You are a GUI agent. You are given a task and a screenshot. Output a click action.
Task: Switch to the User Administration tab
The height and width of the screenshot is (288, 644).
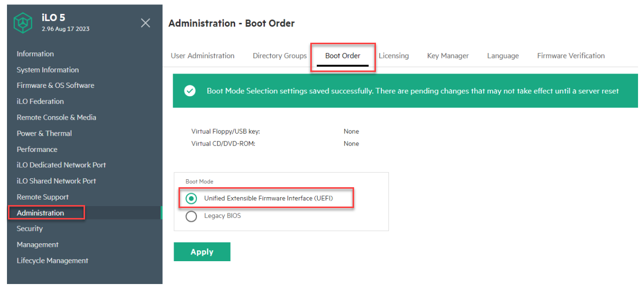tap(202, 56)
